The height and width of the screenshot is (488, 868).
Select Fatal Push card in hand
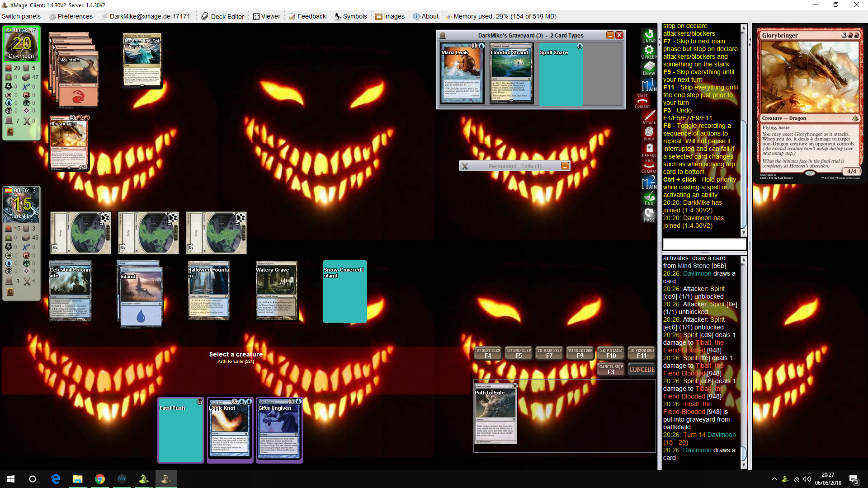coord(181,430)
